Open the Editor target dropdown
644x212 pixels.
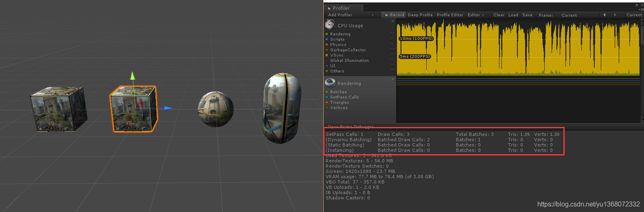(x=475, y=15)
